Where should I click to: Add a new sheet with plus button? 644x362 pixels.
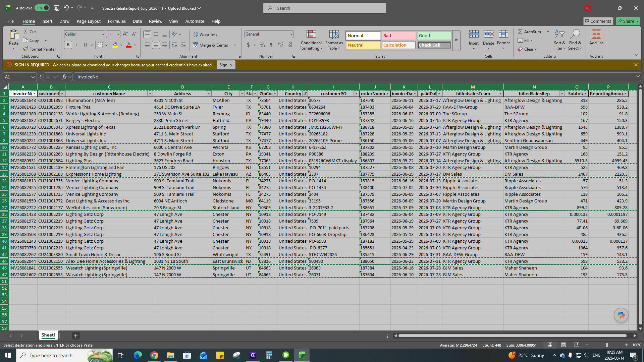75,336
